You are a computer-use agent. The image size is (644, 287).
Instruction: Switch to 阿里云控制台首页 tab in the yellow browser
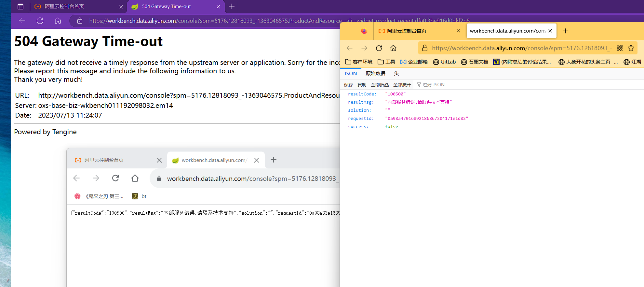[x=419, y=31]
